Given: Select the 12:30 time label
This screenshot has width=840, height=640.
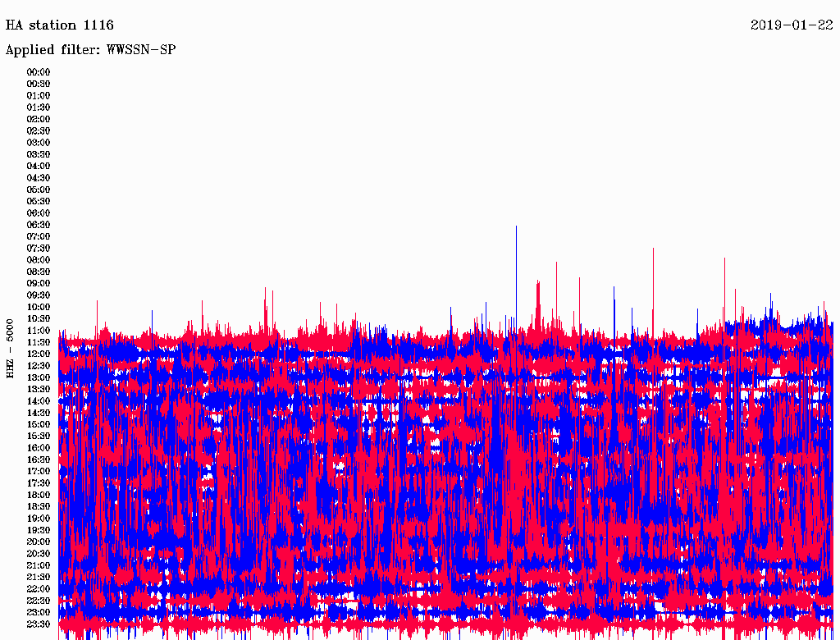Looking at the screenshot, I should coord(39,366).
